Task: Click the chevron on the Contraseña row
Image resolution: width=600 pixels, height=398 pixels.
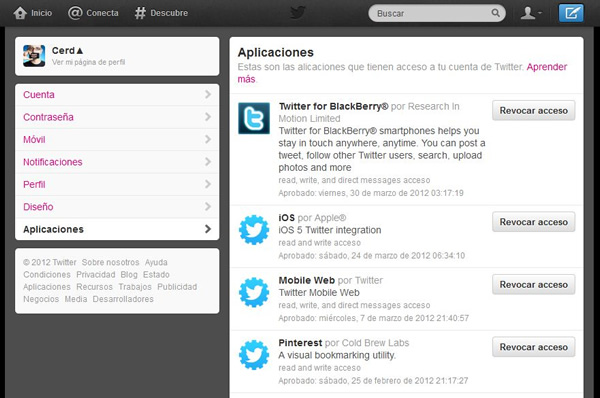Action: (x=208, y=117)
